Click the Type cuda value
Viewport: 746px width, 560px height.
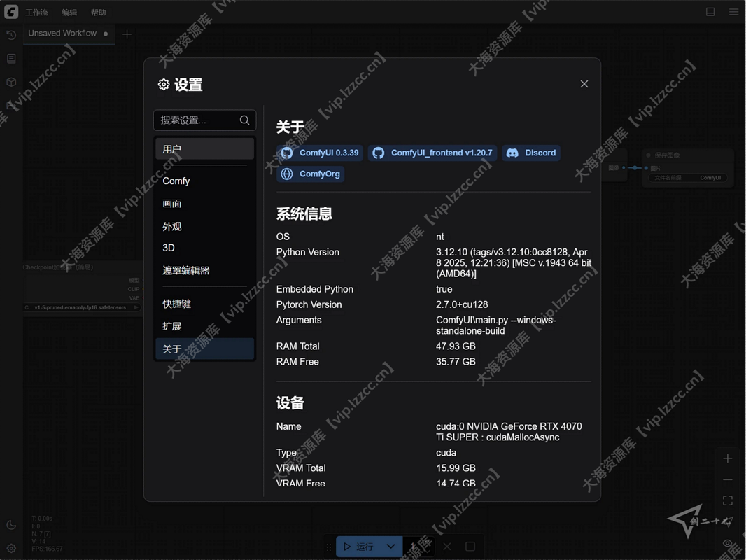(446, 452)
